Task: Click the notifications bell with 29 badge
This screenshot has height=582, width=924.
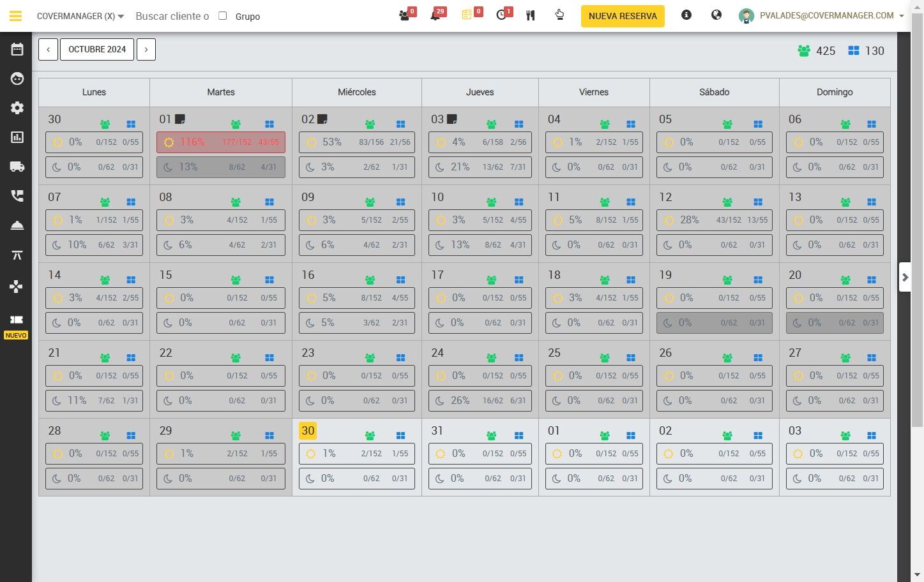Action: coord(437,15)
